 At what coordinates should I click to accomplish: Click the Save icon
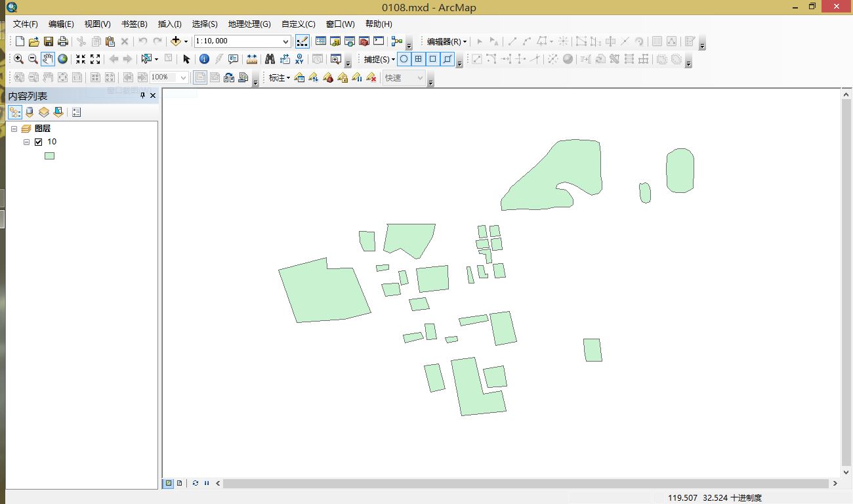point(49,41)
